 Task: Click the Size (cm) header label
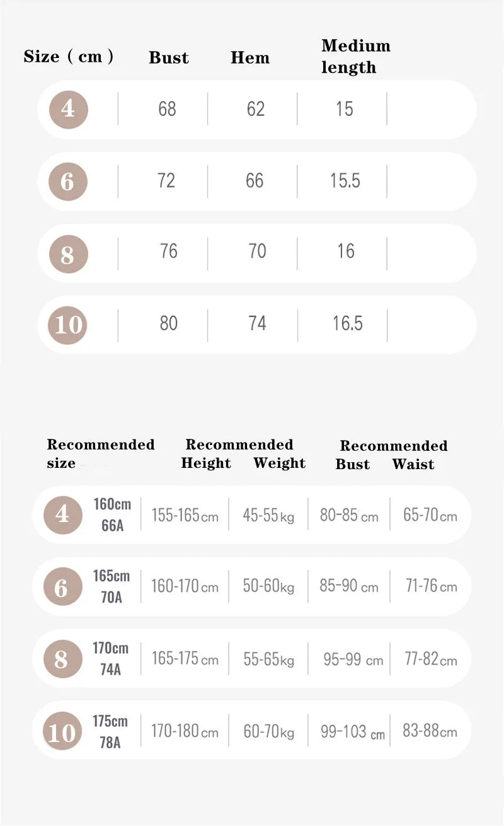69,57
